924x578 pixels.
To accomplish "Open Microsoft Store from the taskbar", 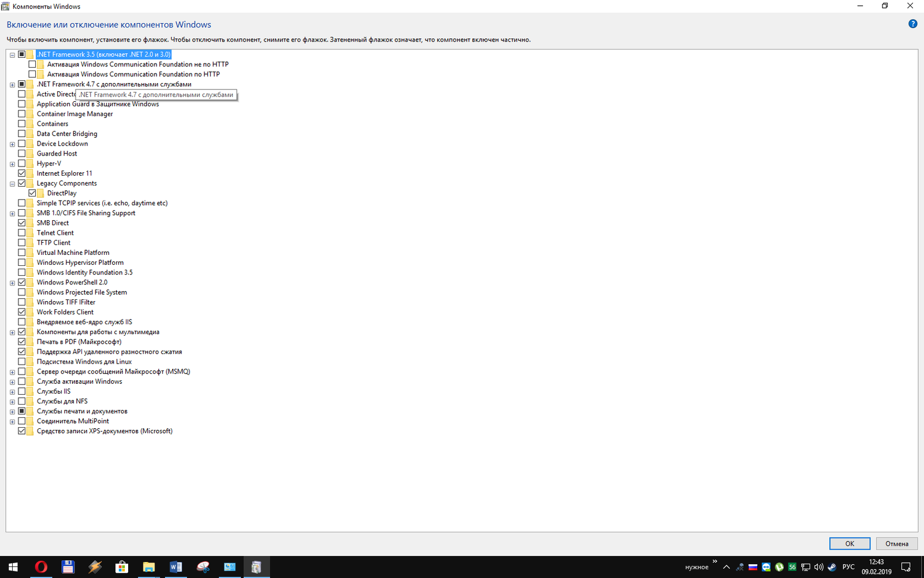I will click(x=122, y=567).
